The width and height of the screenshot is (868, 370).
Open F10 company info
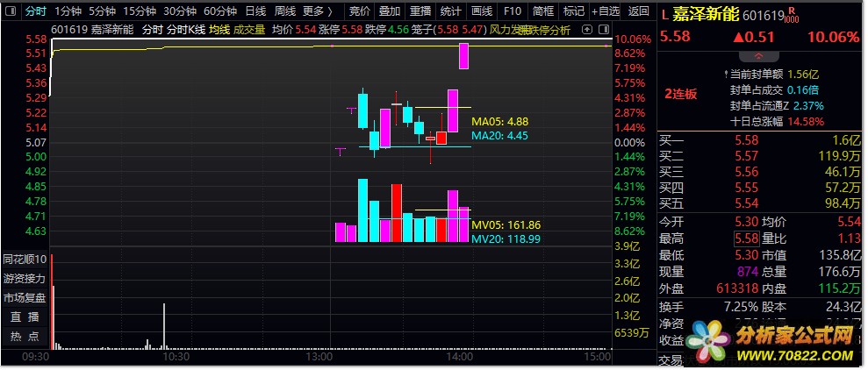513,11
